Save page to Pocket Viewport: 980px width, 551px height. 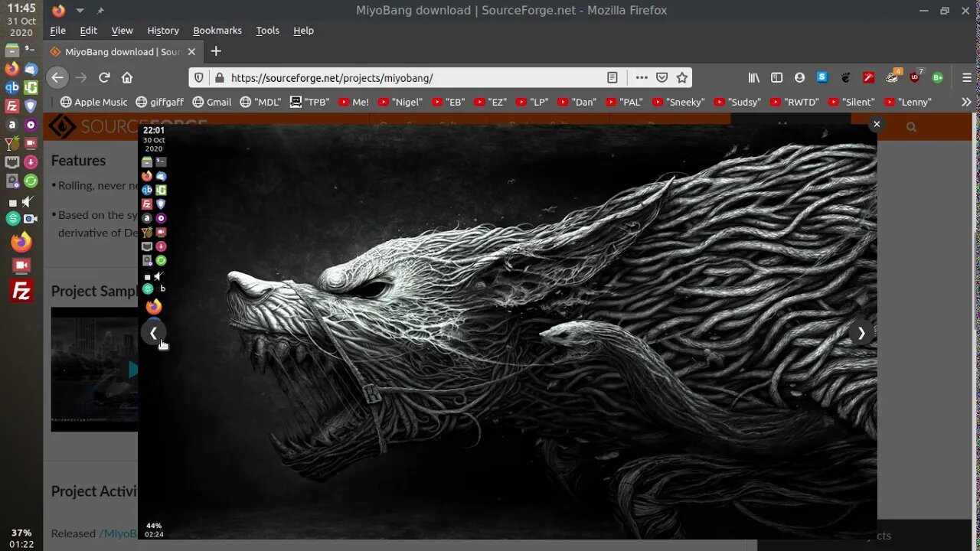(x=662, y=77)
